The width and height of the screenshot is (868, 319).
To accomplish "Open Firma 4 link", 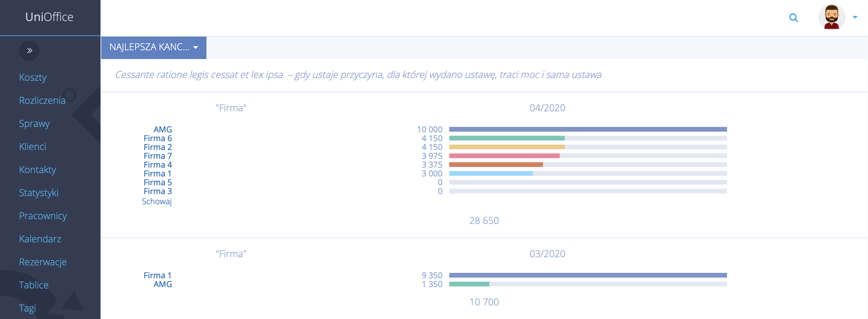I will coord(158,165).
